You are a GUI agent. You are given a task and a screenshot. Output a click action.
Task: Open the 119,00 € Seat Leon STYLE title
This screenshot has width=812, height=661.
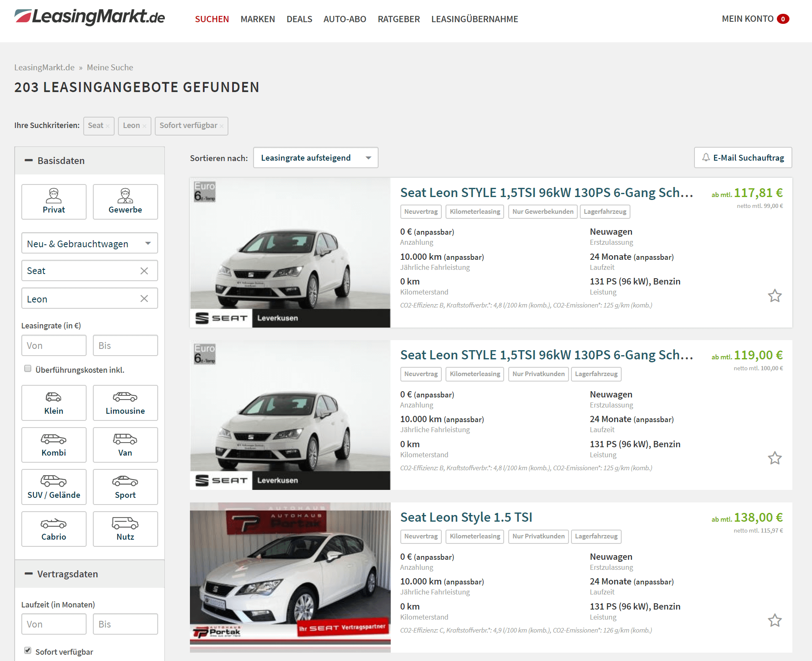pyautogui.click(x=546, y=355)
